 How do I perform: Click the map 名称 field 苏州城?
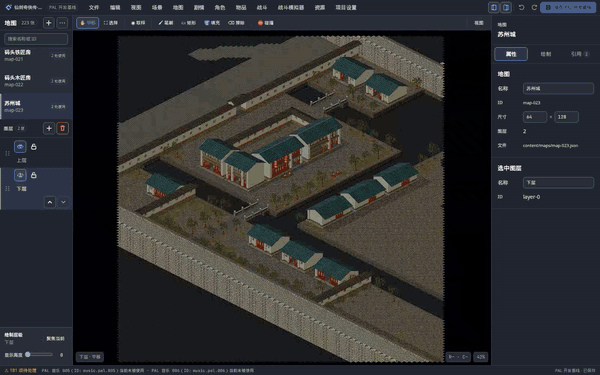click(x=558, y=88)
